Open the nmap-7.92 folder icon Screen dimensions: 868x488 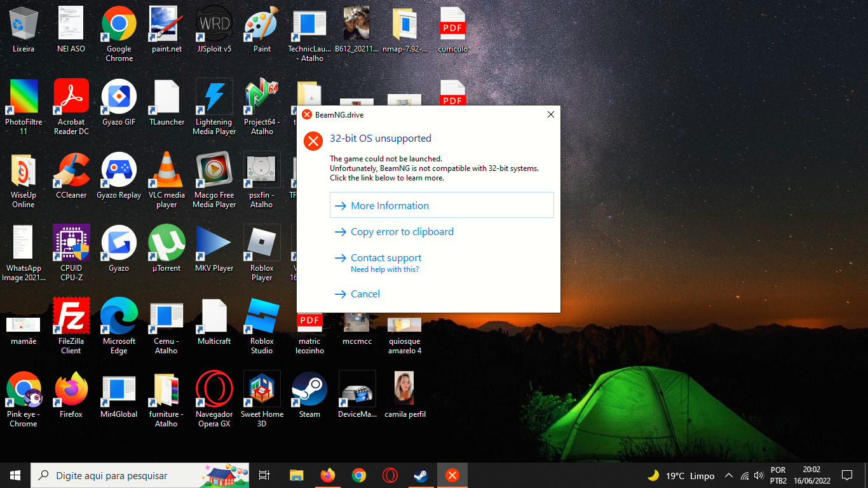tap(405, 24)
